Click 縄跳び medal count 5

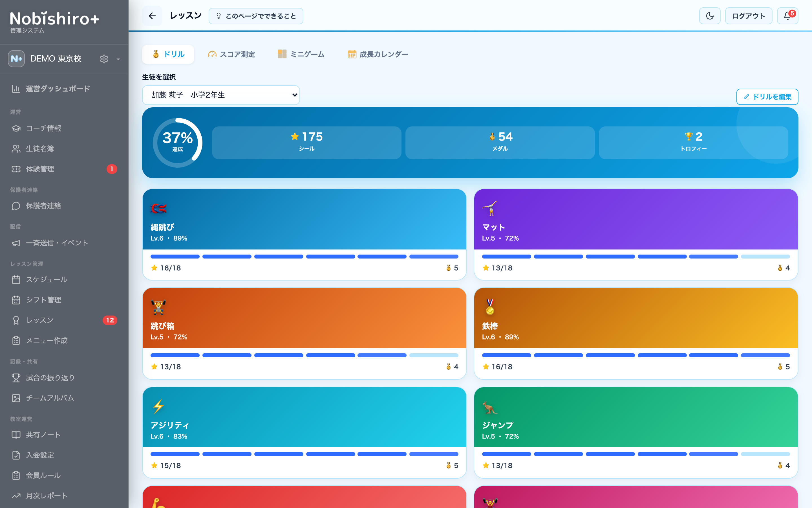452,268
